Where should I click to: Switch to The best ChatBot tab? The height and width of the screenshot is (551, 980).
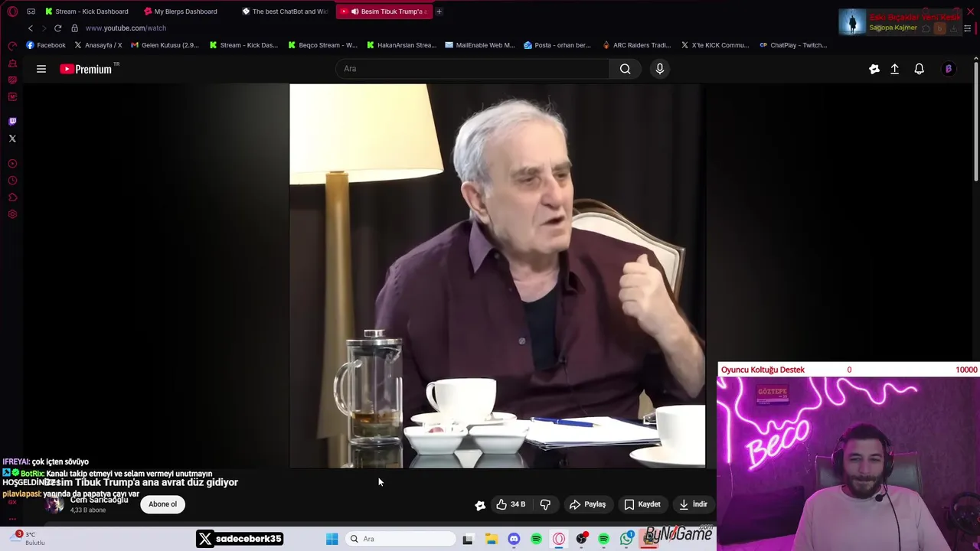pyautogui.click(x=286, y=11)
